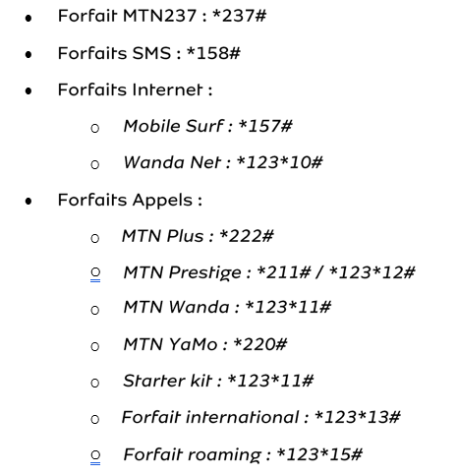Select the Wanda Net *123*10# item
Screen dimensions: 458x476
coord(223,162)
